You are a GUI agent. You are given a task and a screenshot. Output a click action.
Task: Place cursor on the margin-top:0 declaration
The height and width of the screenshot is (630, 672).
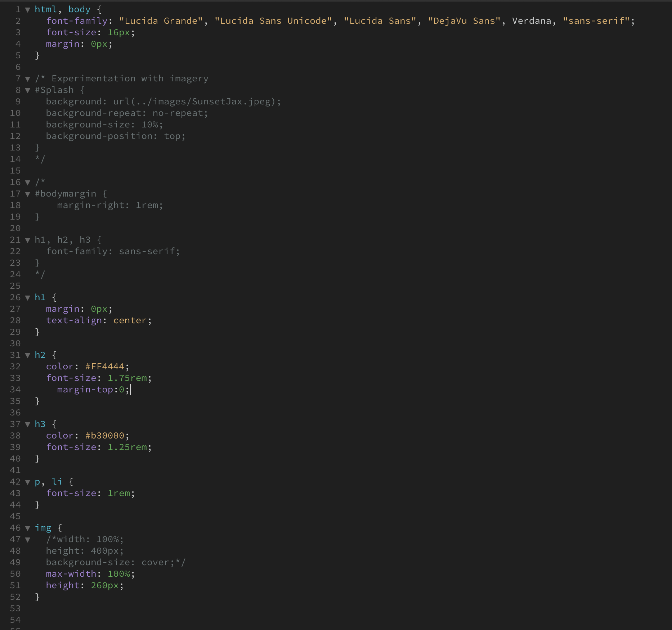pyautogui.click(x=92, y=390)
